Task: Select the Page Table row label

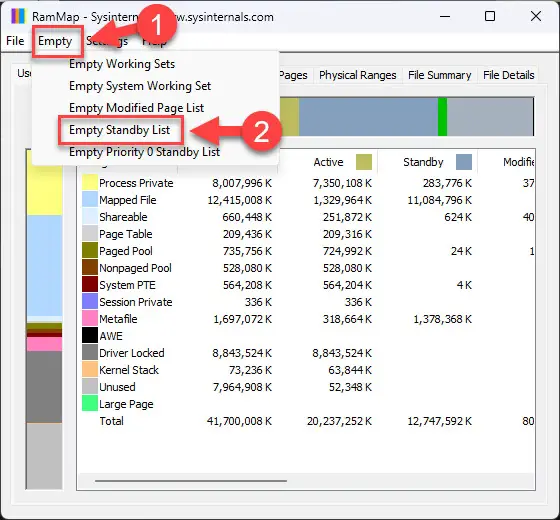Action: pos(125,234)
